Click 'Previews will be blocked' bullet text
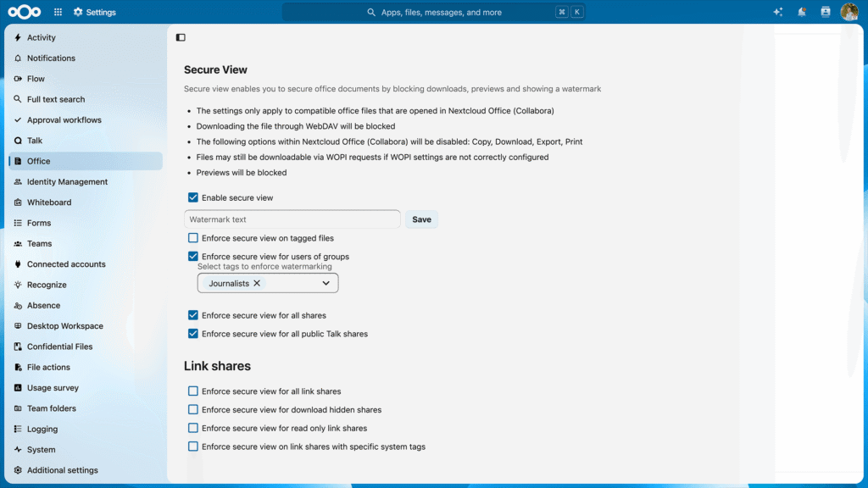 [242, 173]
